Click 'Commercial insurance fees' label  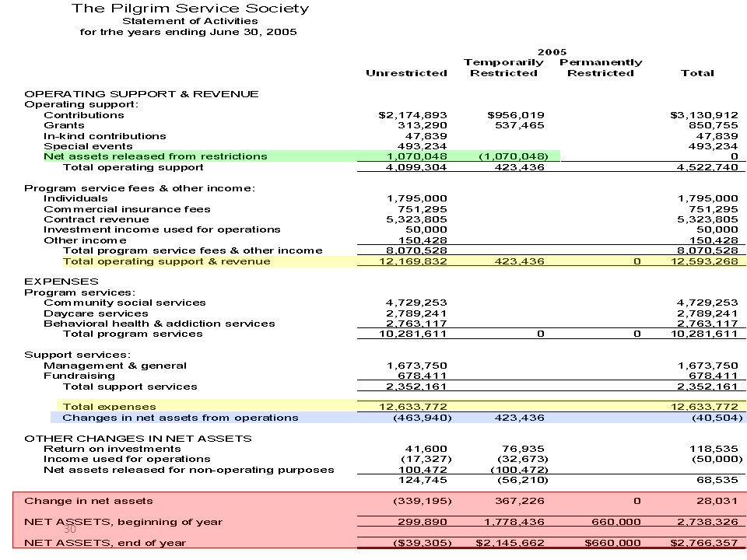click(x=127, y=209)
